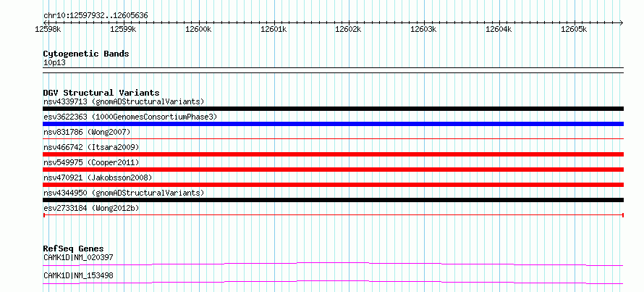Open variant label nsv831786 (Wong2007)
644x292 pixels.
(x=87, y=132)
